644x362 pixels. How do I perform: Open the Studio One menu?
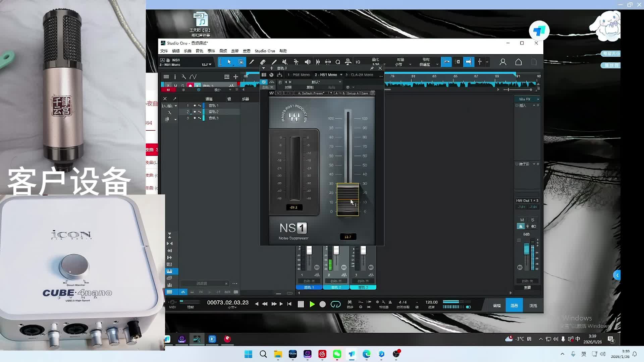265,51
